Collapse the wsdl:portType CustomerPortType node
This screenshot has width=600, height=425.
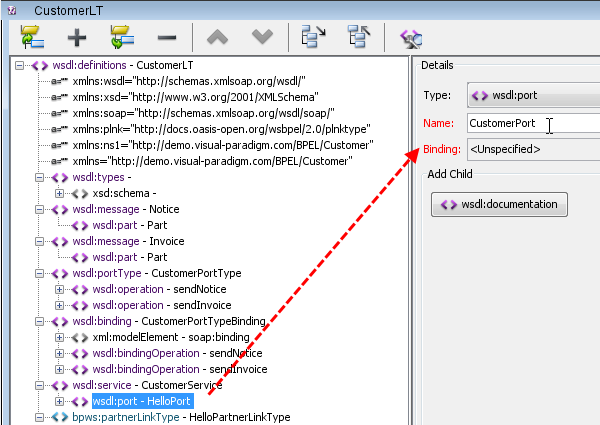[x=39, y=274]
